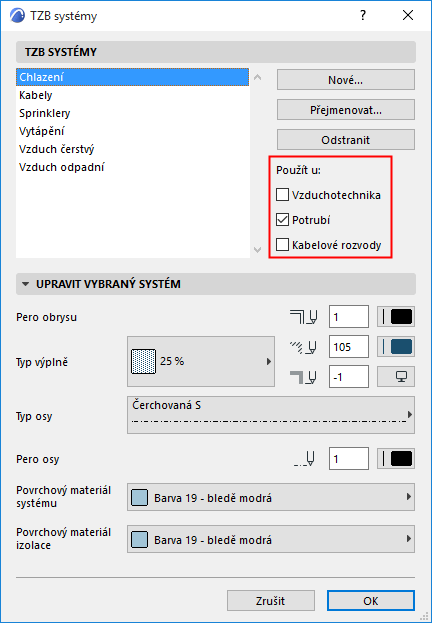Open the black Pero obrysu color swatch
Image resolution: width=432 pixels, height=623 pixels.
tap(396, 317)
